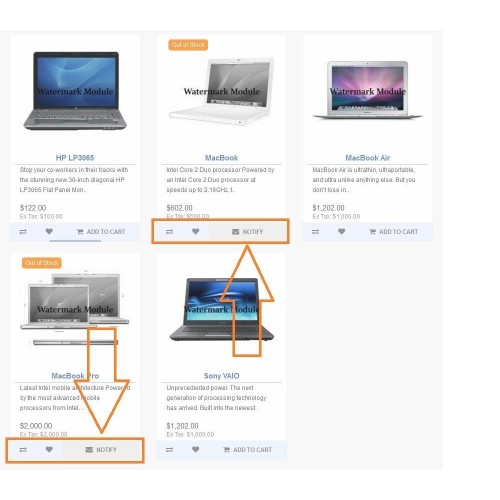Click compare arrows under MacBook Air

coord(315,232)
